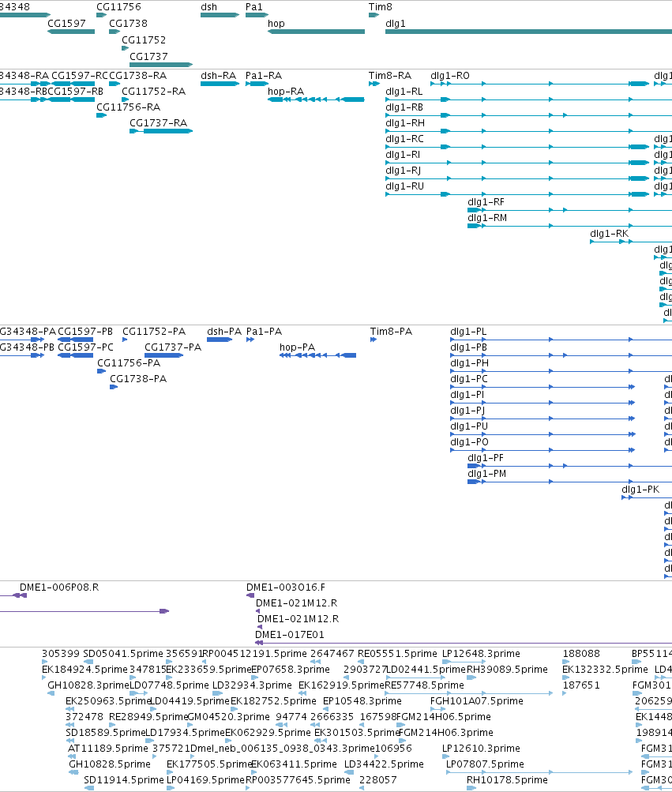Open the CG1737-PA protein label
Viewport: 672px width, 792px height.
173,347
